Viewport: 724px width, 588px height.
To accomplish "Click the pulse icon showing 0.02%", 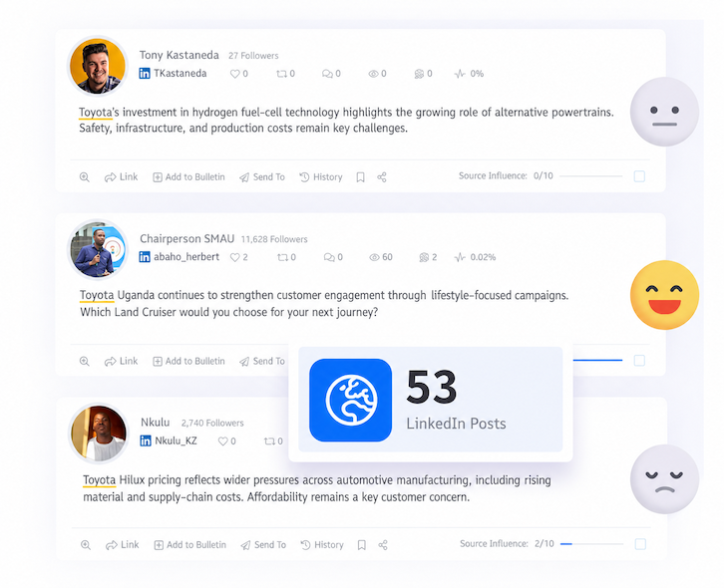I will (460, 257).
